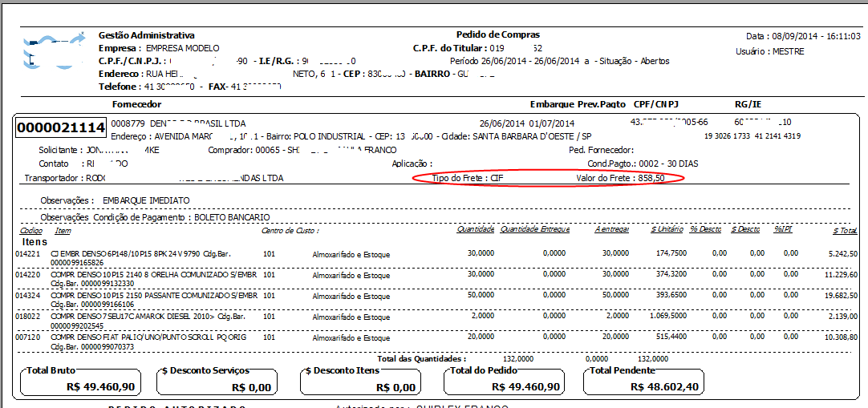The height and width of the screenshot is (408, 868).
Task: Click the '$ Total' column header
Action: click(846, 229)
